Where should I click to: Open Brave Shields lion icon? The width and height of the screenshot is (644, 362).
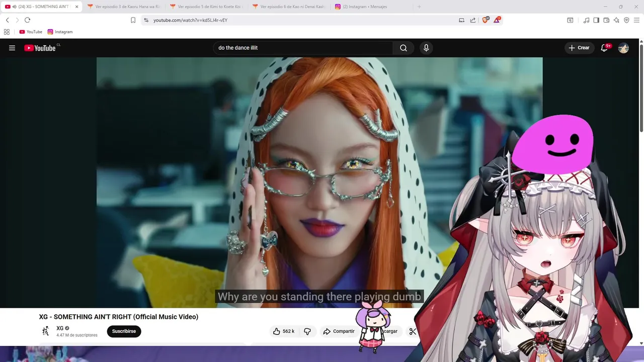point(485,20)
